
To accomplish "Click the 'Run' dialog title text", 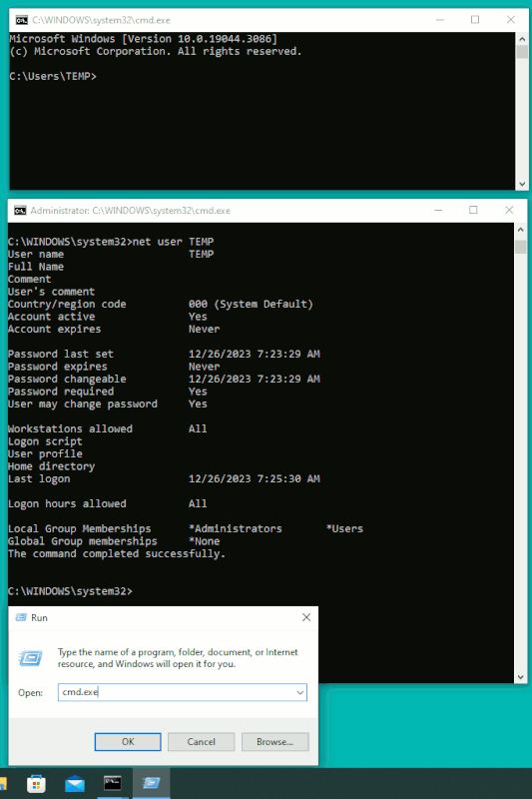I will point(39,618).
